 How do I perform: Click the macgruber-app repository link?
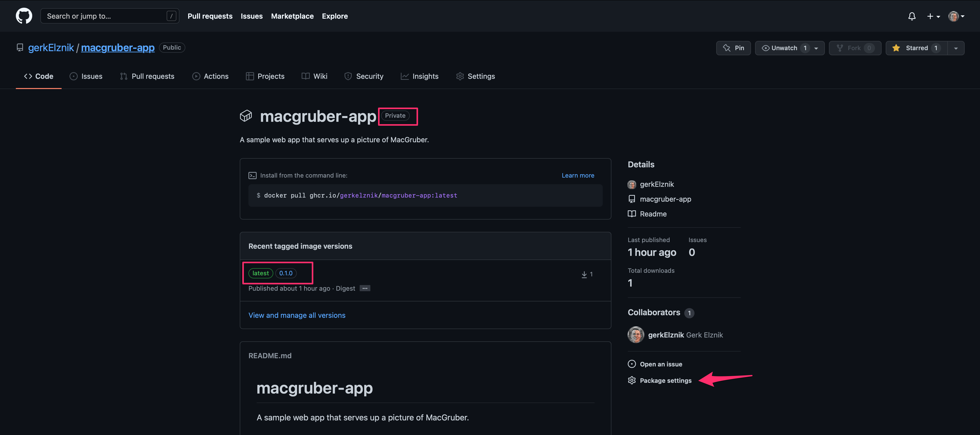[x=118, y=48]
